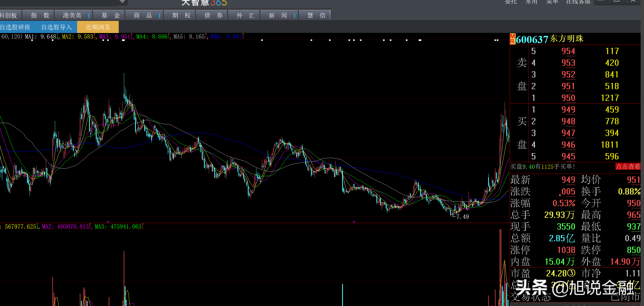Select the highlighted 近期浏览 sub-tab
The height and width of the screenshot is (306, 644).
coord(98,27)
